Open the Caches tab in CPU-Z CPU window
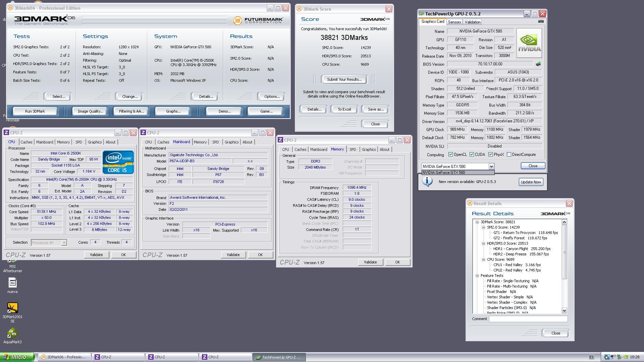 (x=26, y=142)
